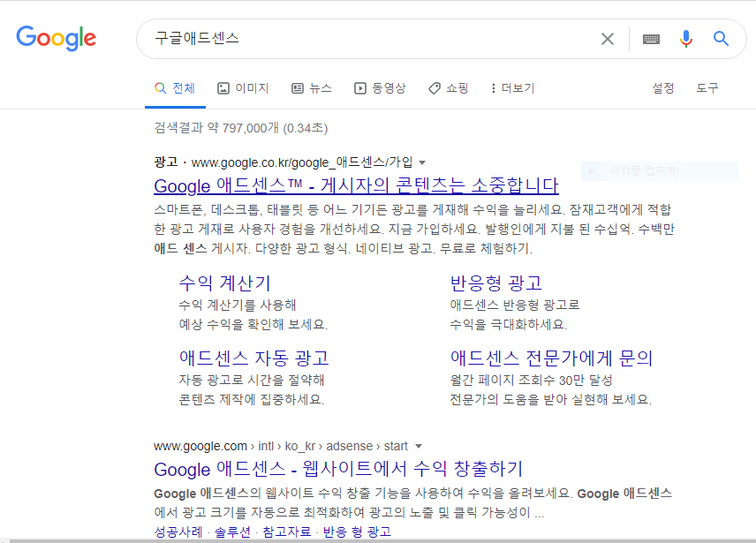Open the 성공사례 sublink

[178, 532]
